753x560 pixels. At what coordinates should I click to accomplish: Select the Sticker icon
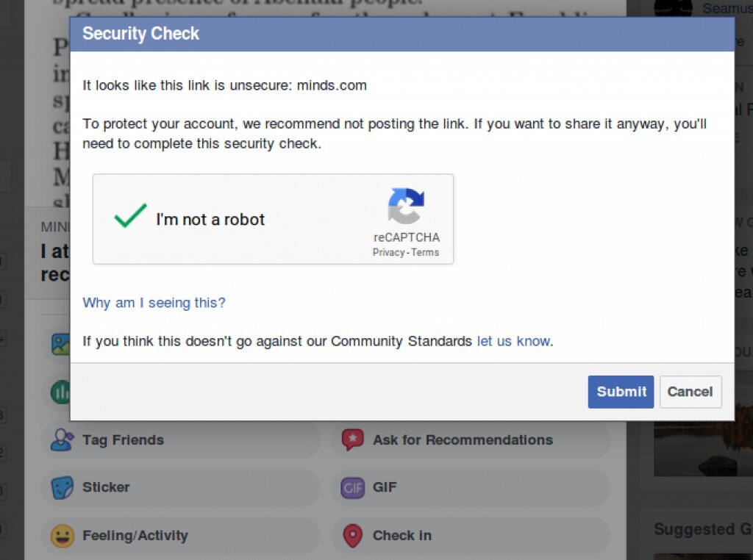(x=62, y=487)
